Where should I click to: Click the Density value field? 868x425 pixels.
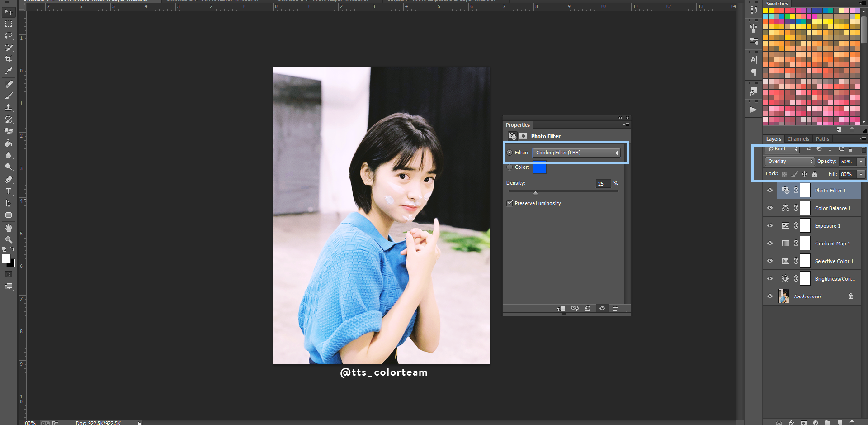point(603,183)
